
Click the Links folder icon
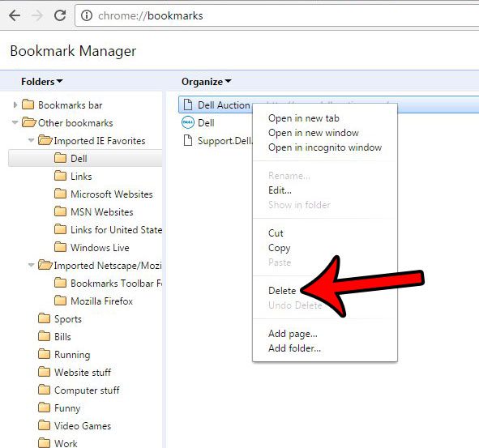tap(60, 176)
